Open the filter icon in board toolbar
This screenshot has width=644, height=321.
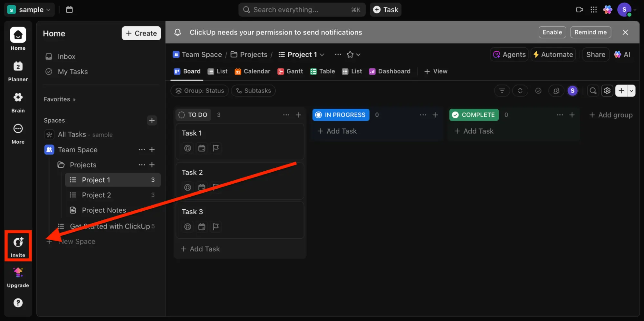coord(502,91)
